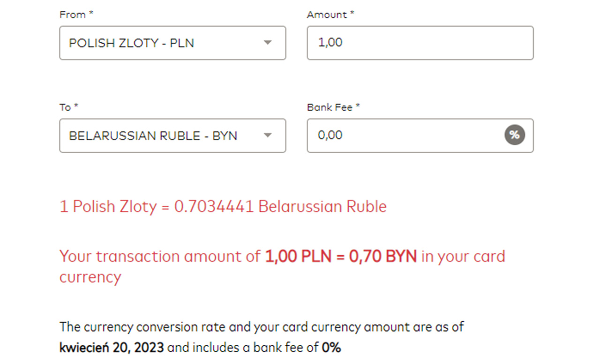Image resolution: width=600 pixels, height=364 pixels.
Task: Click the "Amount *" field label
Action: 330,15
